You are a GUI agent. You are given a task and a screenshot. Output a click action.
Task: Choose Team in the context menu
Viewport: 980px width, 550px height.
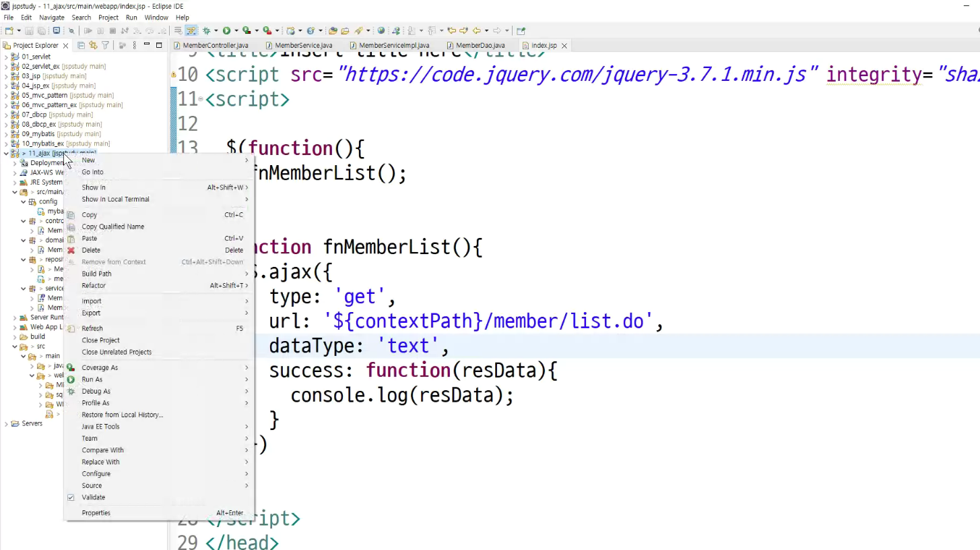159,438
